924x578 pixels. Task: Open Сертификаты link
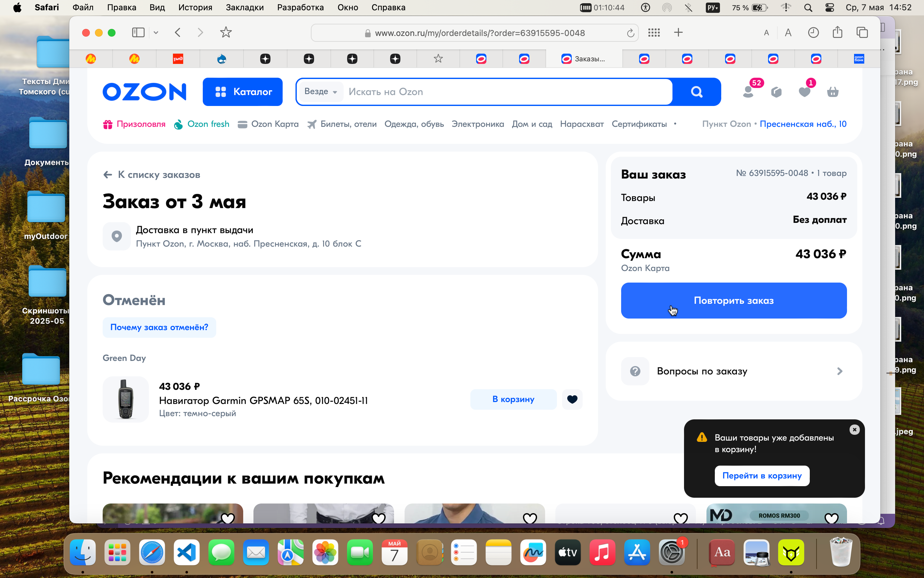(639, 124)
